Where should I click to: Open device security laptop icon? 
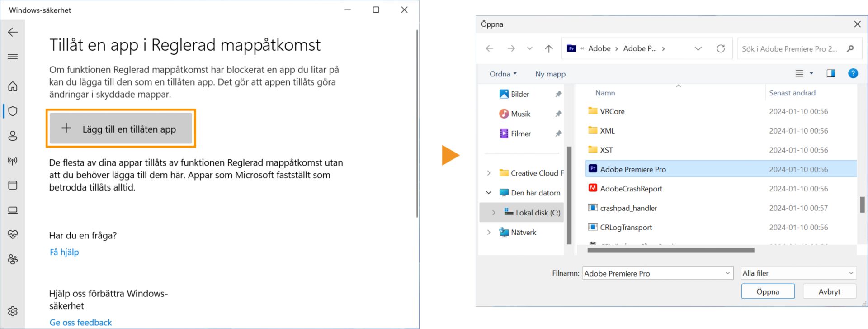pyautogui.click(x=13, y=210)
